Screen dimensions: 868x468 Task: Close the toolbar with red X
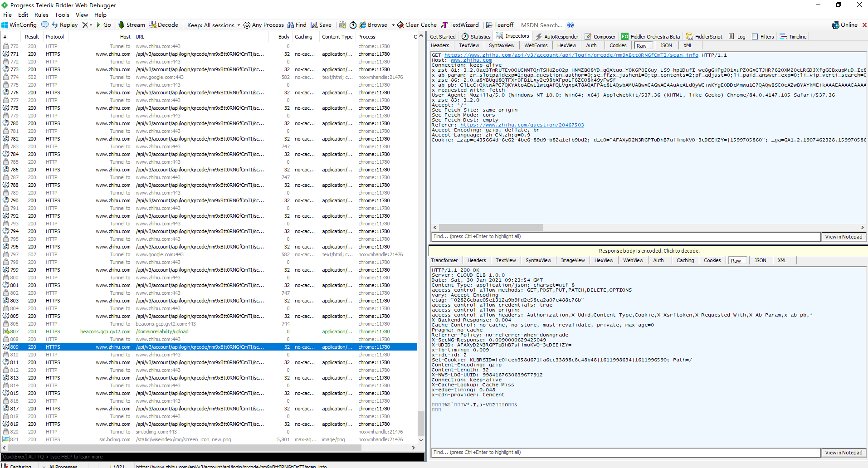(x=864, y=25)
